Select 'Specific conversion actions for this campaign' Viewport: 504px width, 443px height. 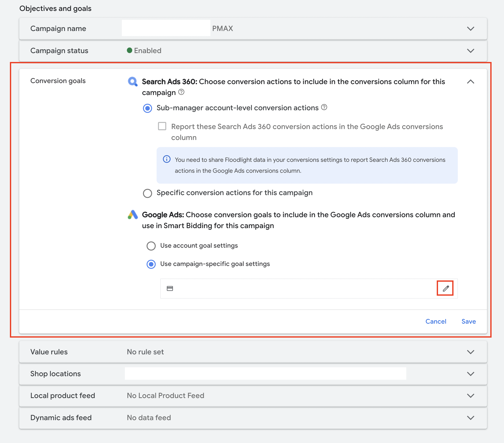[x=147, y=193]
